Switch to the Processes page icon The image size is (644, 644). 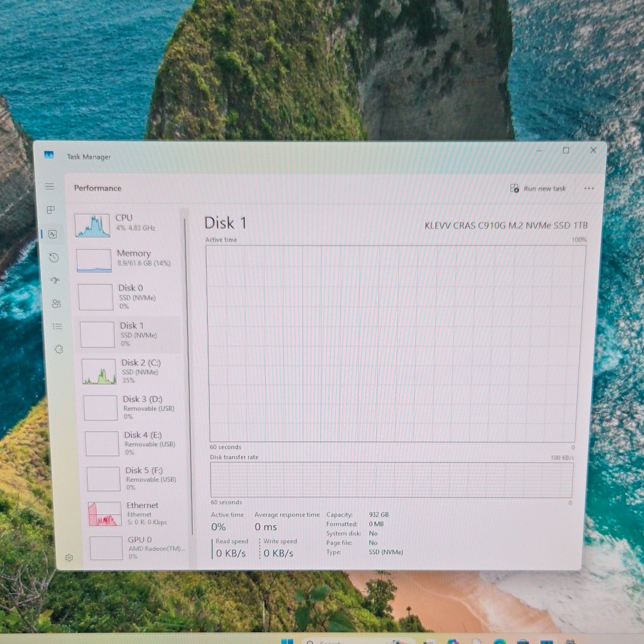point(51,210)
